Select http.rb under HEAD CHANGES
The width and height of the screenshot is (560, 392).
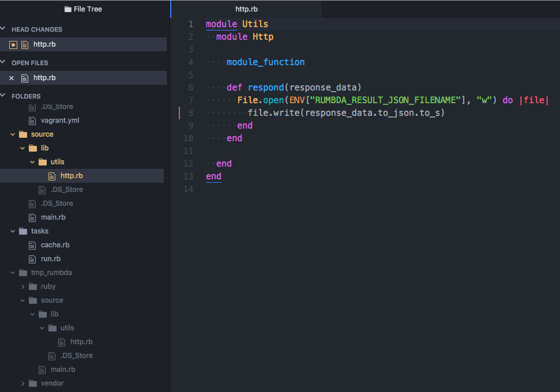[83, 44]
